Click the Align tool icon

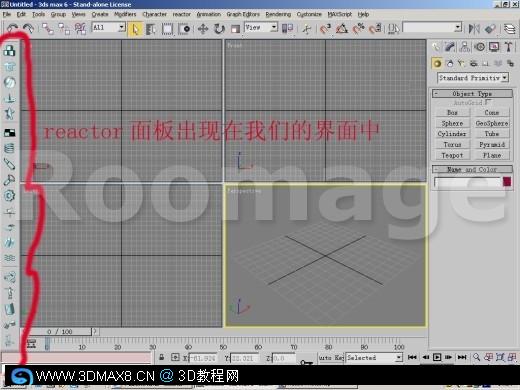[x=490, y=29]
